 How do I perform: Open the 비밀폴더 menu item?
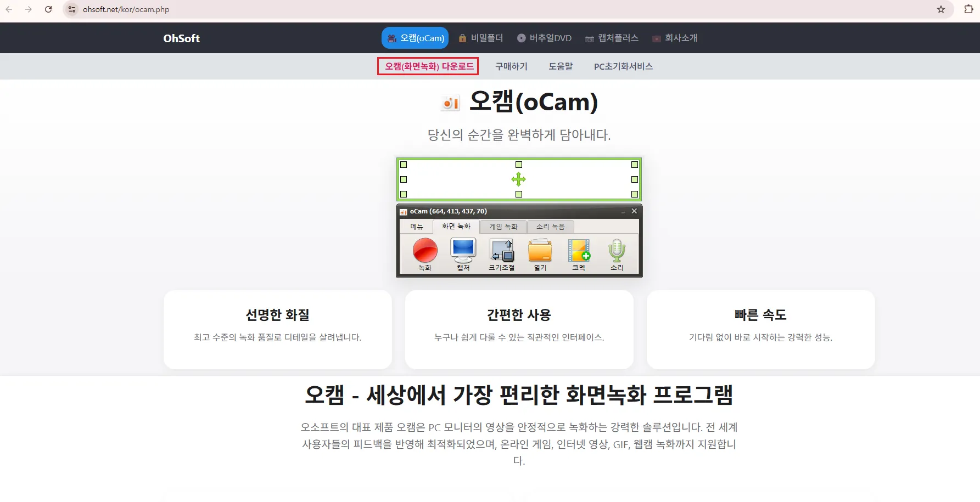point(480,38)
